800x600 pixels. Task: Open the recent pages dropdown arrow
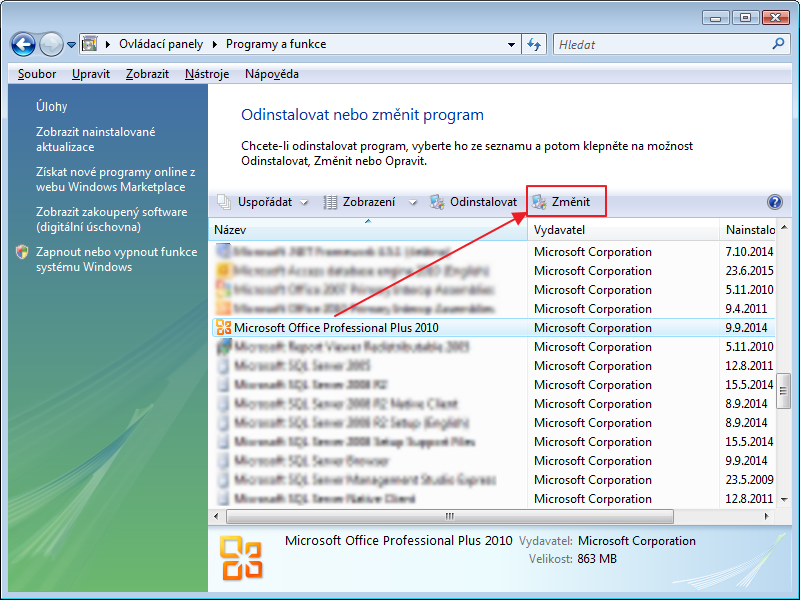[71, 45]
